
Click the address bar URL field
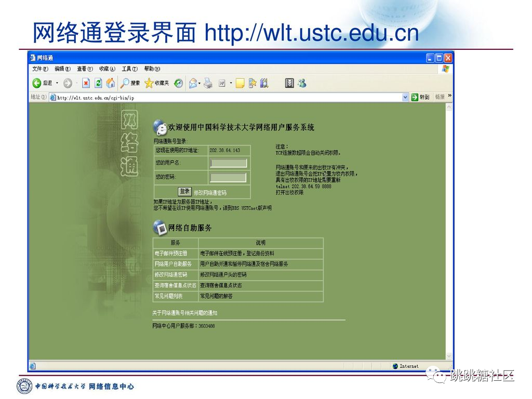tap(229, 98)
